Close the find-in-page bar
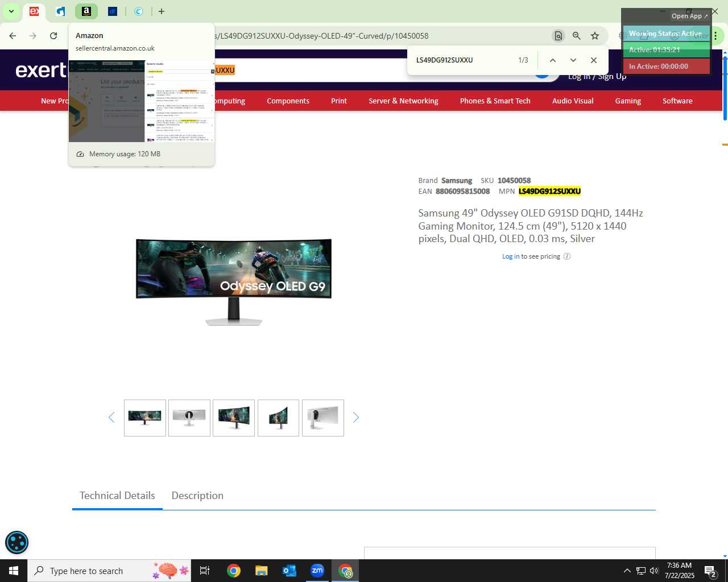The height and width of the screenshot is (582, 728). 594,60
